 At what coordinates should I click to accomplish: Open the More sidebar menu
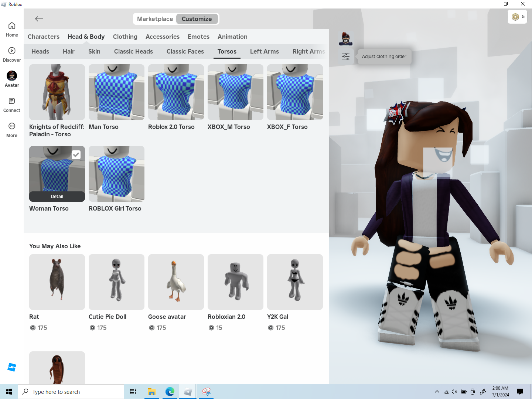pos(12,130)
